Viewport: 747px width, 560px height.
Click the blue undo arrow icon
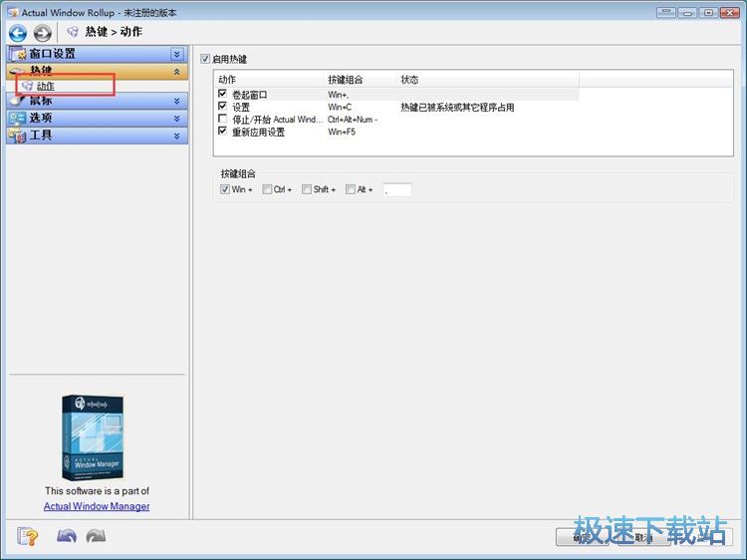point(66,536)
